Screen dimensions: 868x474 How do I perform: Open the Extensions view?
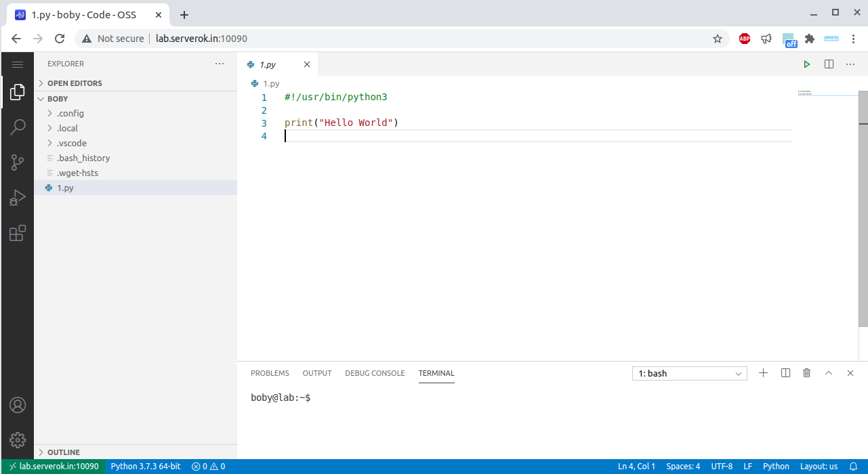(x=18, y=233)
